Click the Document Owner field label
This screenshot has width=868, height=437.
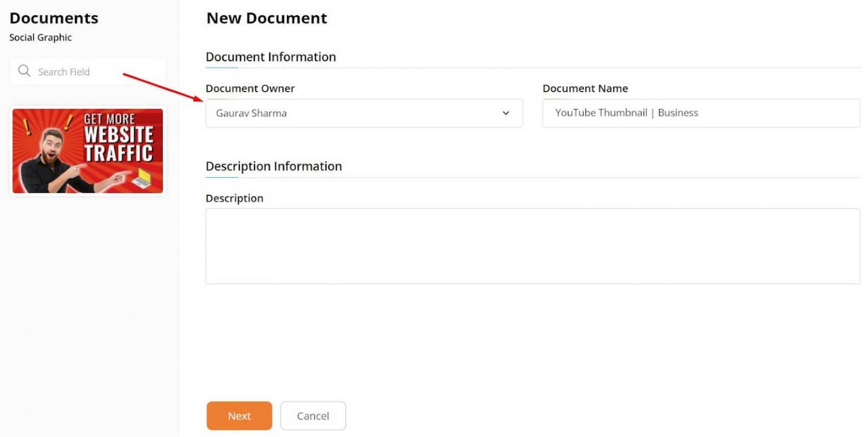[x=250, y=89]
